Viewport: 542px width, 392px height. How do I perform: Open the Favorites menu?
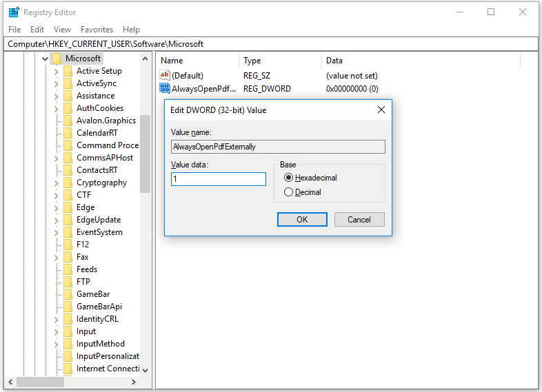[97, 30]
